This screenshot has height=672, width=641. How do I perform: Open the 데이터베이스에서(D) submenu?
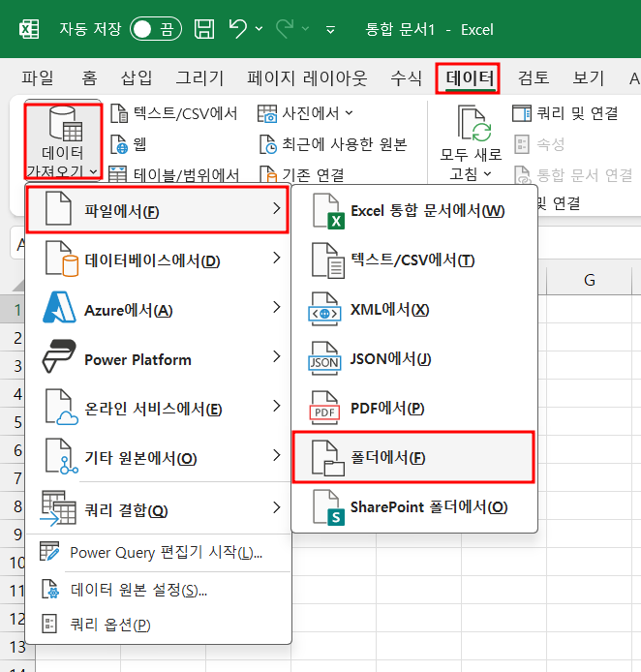tap(158, 259)
